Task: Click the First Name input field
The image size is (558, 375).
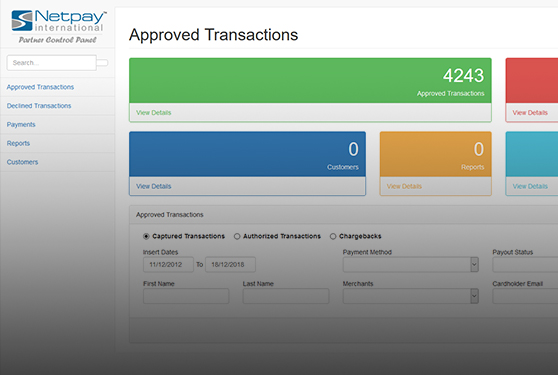Action: click(186, 296)
